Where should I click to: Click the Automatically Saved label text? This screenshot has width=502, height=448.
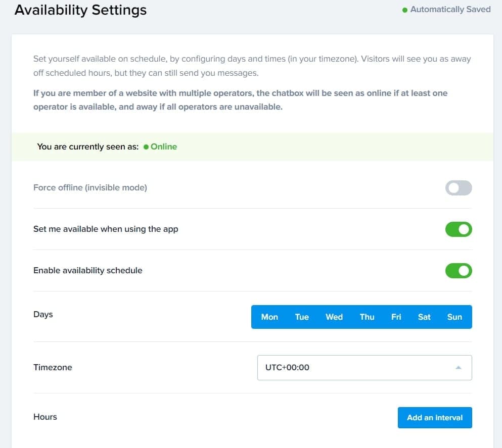pyautogui.click(x=450, y=10)
